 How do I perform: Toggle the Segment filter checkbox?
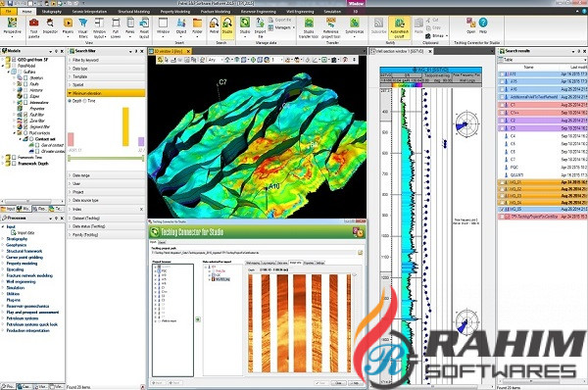[x=25, y=126]
